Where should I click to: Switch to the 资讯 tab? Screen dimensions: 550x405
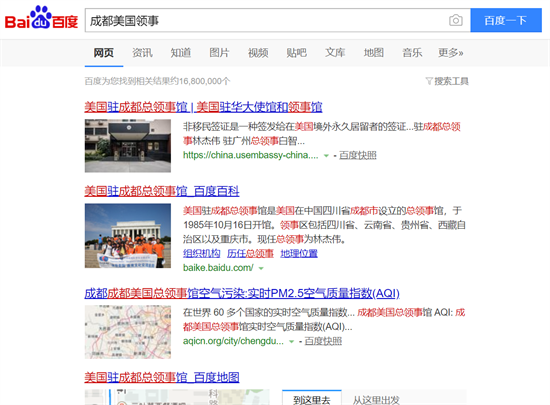(142, 53)
